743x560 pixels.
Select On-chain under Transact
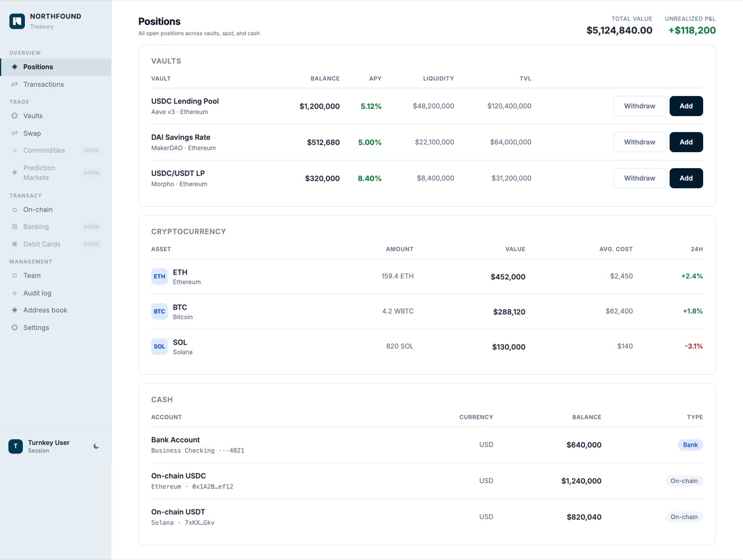[x=56, y=210]
